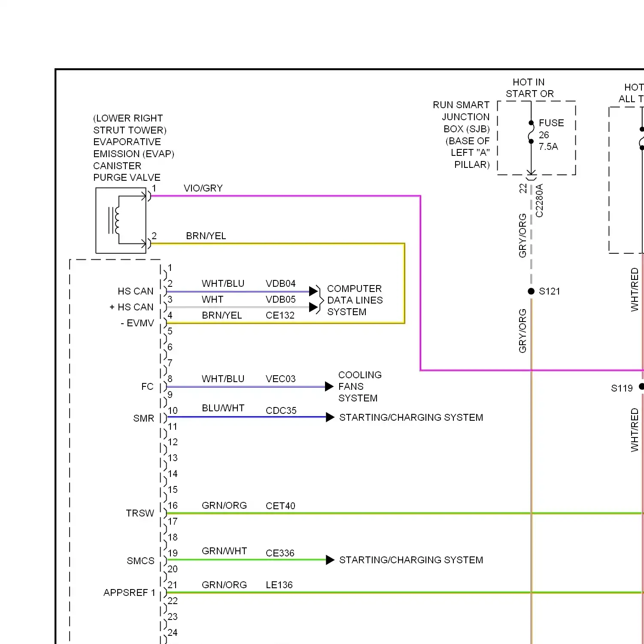644x644 pixels.
Task: Click the GRN/ORG label next to LE136
Action: pyautogui.click(x=224, y=585)
